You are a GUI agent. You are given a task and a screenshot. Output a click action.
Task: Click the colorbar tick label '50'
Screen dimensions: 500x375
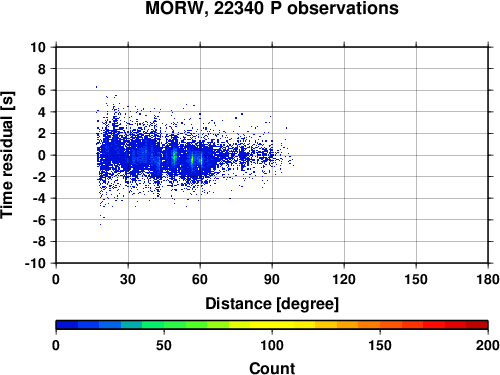click(164, 345)
